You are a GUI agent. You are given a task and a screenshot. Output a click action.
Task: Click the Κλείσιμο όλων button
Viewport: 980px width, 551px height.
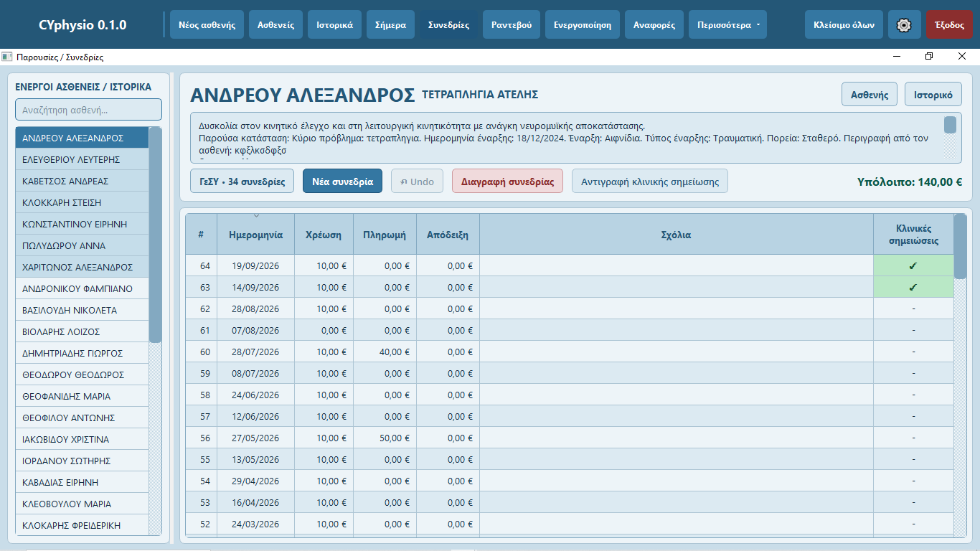coord(844,24)
